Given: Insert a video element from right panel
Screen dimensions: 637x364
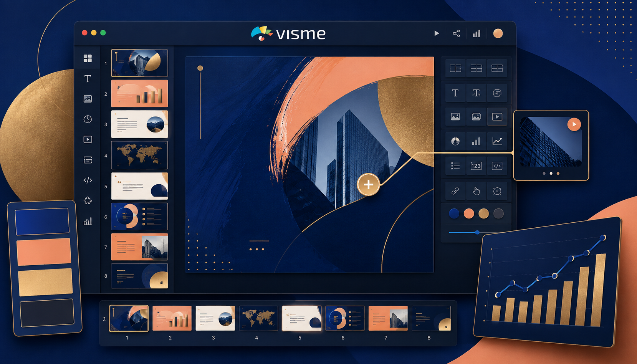Looking at the screenshot, I should 497,117.
